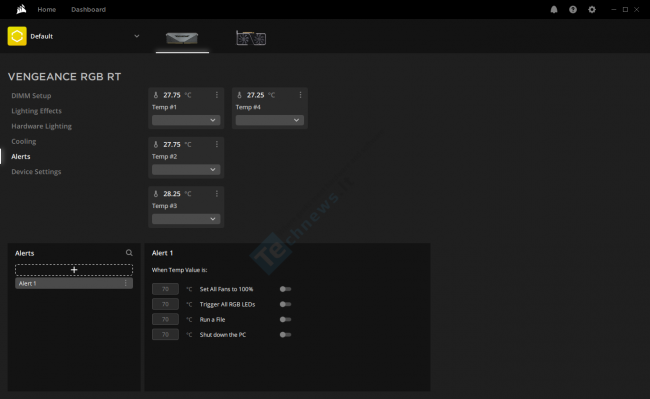Image resolution: width=650 pixels, height=399 pixels.
Task: Click the yellow Default profile icon
Action: pos(17,36)
